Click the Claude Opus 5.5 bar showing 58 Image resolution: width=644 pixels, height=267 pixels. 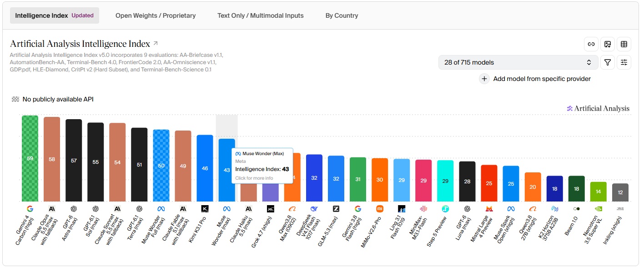point(52,159)
